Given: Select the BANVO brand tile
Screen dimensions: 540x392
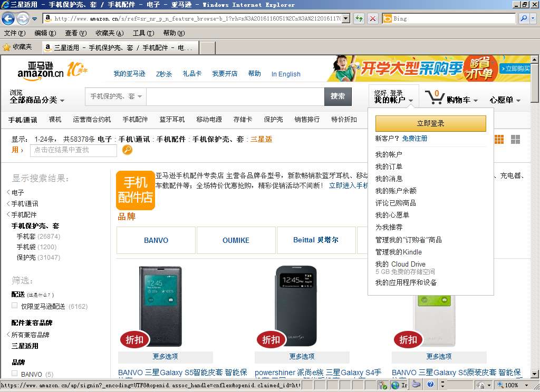Looking at the screenshot, I should (156, 240).
